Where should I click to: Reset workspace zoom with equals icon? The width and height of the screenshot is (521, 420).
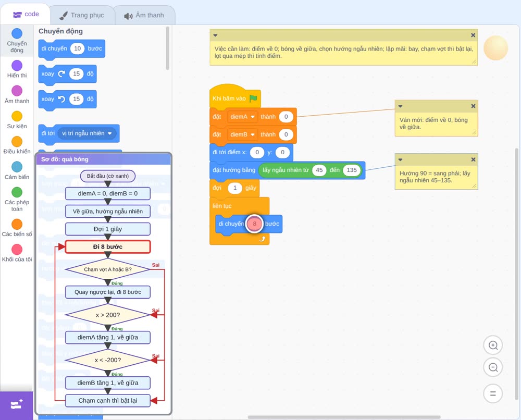tap(493, 394)
